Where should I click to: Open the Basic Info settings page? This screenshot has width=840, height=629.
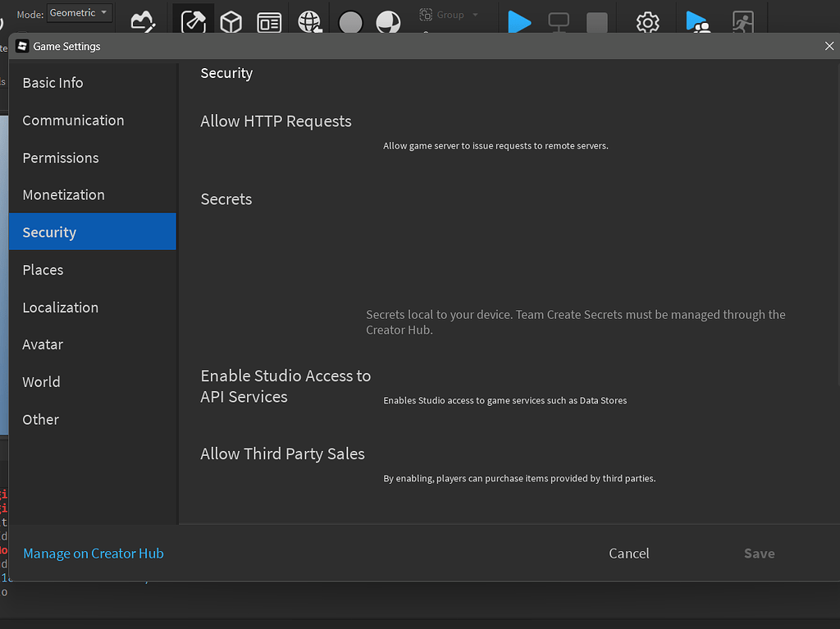(93, 83)
